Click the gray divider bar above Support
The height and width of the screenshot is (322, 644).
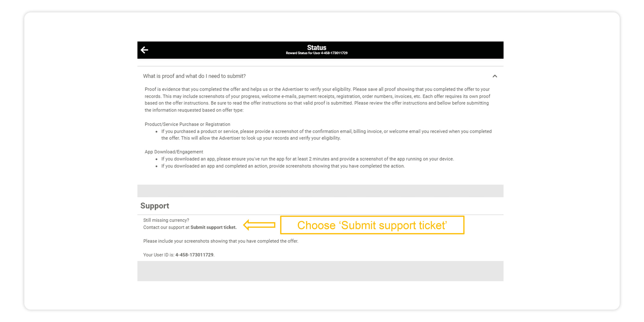[320, 191]
